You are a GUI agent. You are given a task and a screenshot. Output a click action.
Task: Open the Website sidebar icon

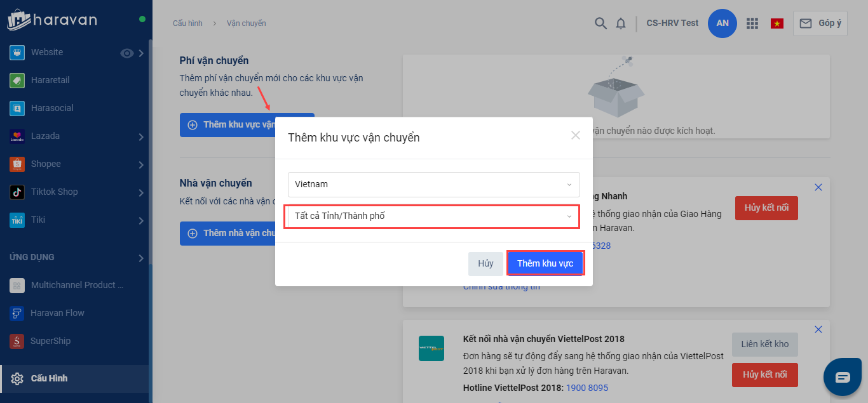point(17,52)
